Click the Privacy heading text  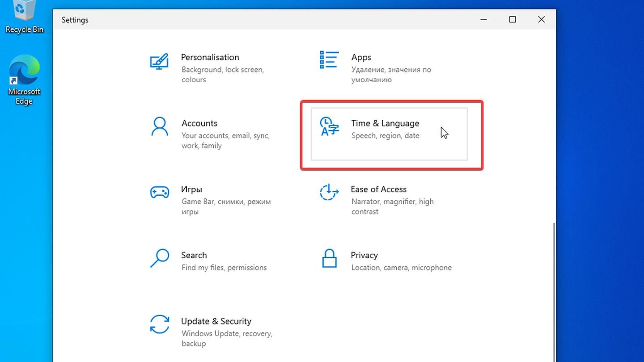coord(364,255)
